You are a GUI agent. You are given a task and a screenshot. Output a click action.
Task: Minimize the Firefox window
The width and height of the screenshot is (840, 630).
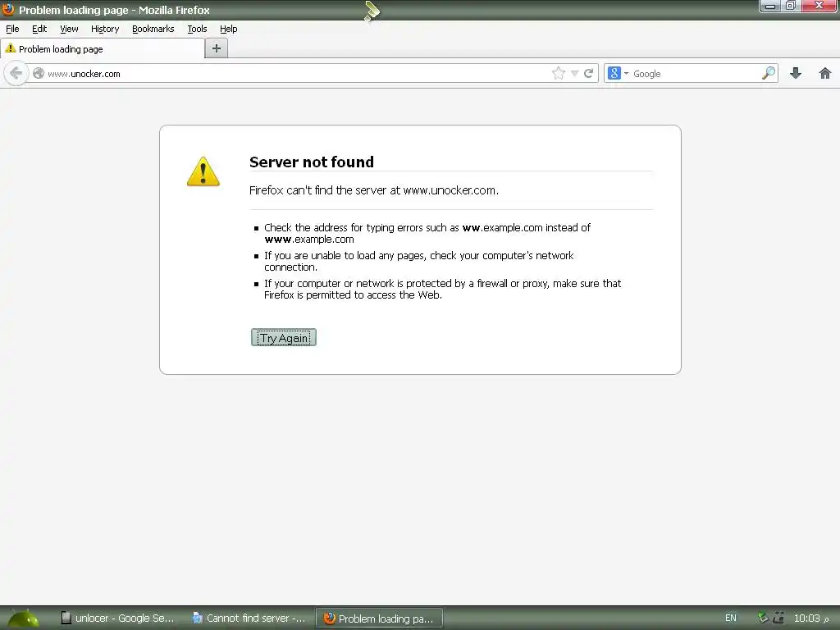click(769, 6)
